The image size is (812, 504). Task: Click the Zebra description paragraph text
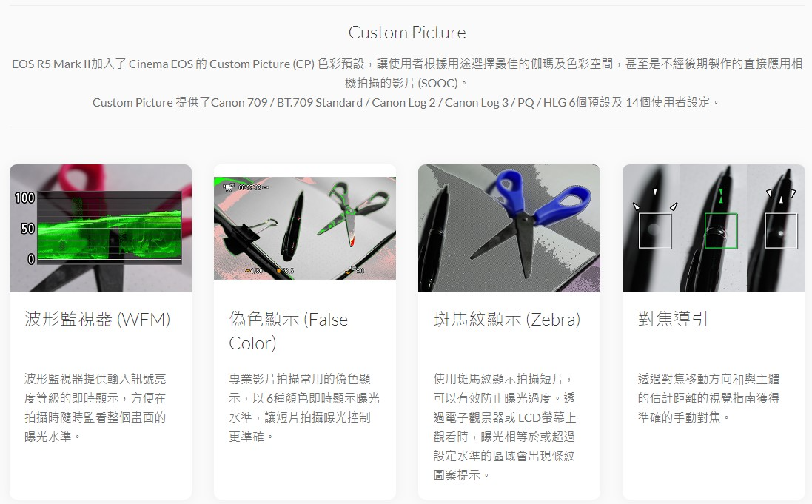(x=504, y=427)
